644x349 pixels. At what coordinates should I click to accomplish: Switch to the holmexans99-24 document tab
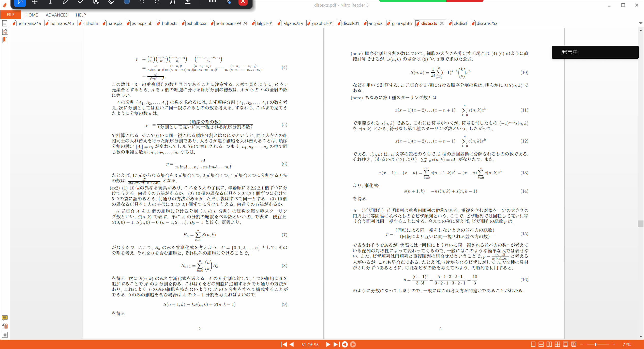[229, 23]
